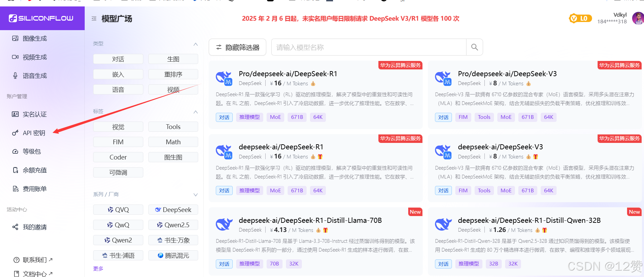Open the user avatar at top right
Image resolution: width=644 pixels, height=277 pixels.
(638, 18)
